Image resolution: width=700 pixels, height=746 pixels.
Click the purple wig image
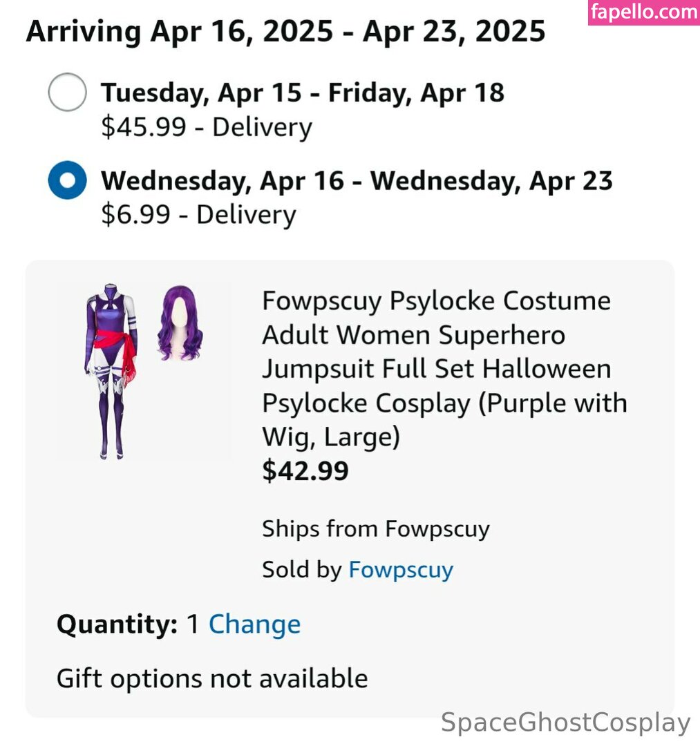pyautogui.click(x=180, y=323)
